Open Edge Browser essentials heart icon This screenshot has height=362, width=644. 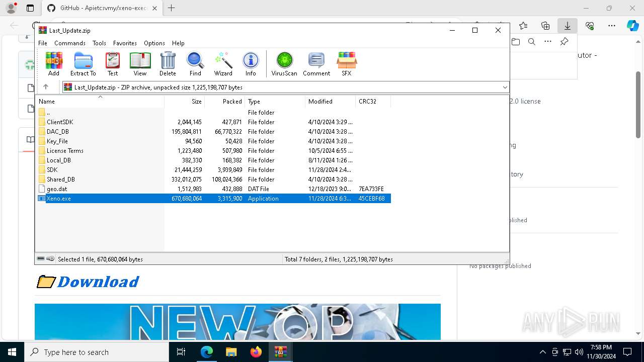590,26
